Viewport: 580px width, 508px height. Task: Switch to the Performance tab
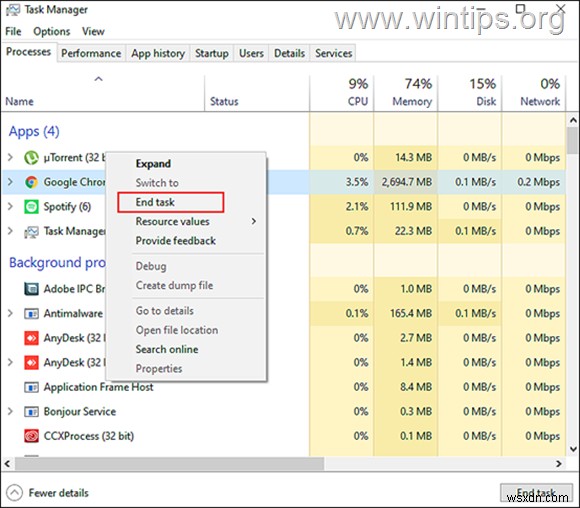pos(91,53)
